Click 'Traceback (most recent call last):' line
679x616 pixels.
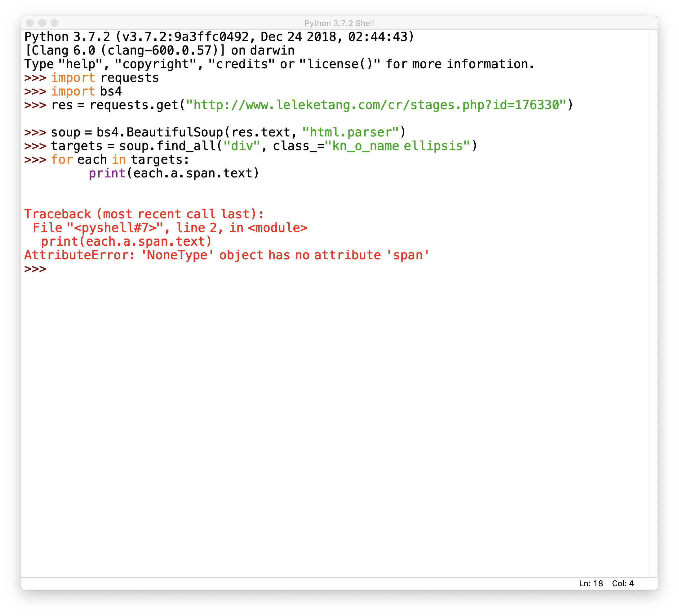[144, 214]
